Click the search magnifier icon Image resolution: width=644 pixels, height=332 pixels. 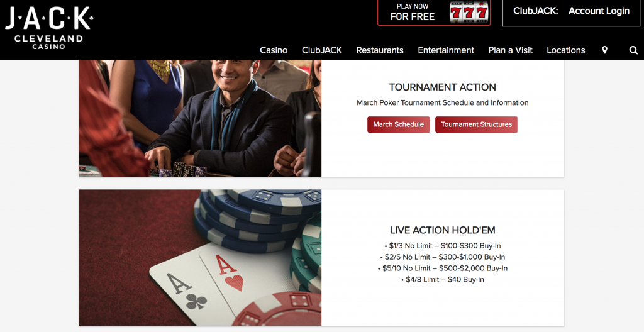pyautogui.click(x=633, y=50)
